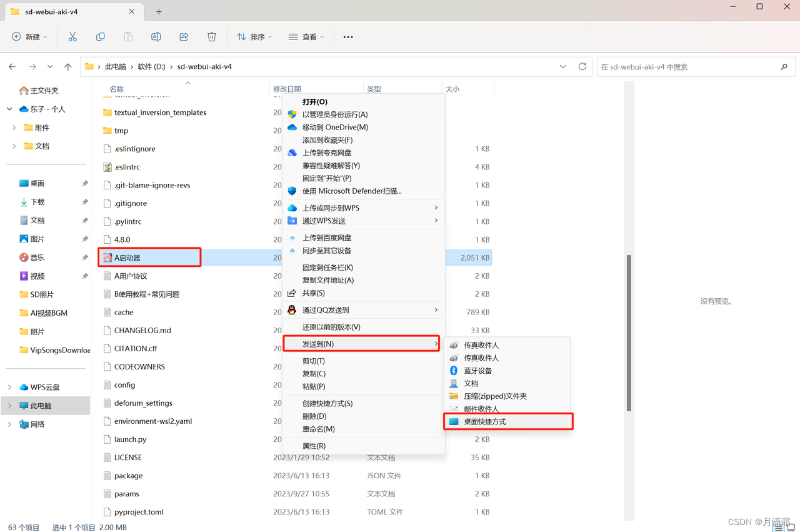The width and height of the screenshot is (800, 532).
Task: Select 桌面快捷方式 in submenu
Action: (x=508, y=421)
